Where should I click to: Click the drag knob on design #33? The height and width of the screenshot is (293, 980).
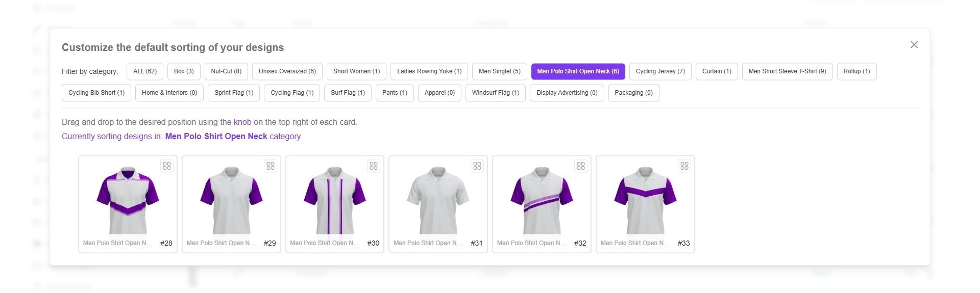click(684, 166)
